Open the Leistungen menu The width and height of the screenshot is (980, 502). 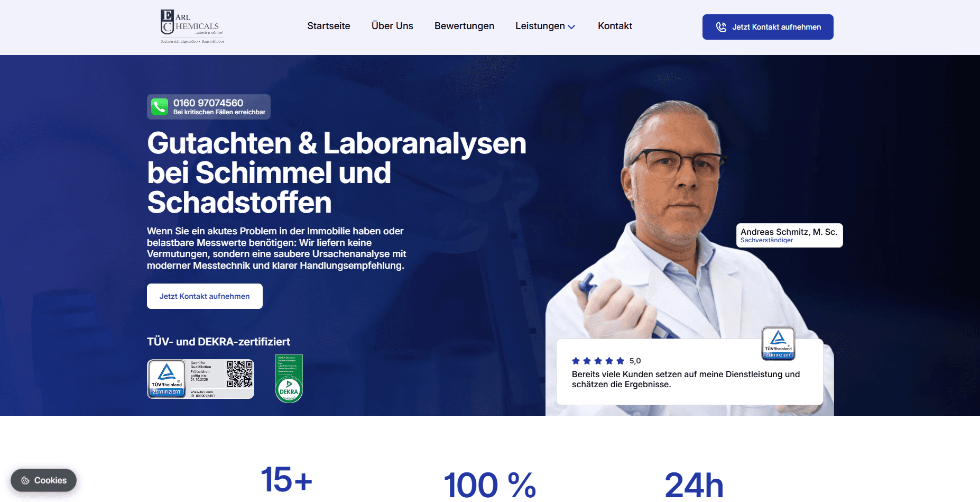(x=545, y=26)
